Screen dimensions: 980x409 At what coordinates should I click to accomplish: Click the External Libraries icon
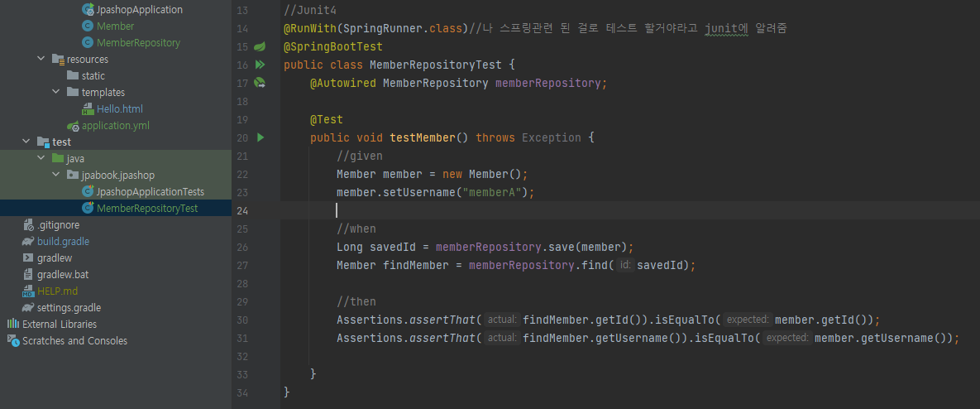pyautogui.click(x=12, y=324)
